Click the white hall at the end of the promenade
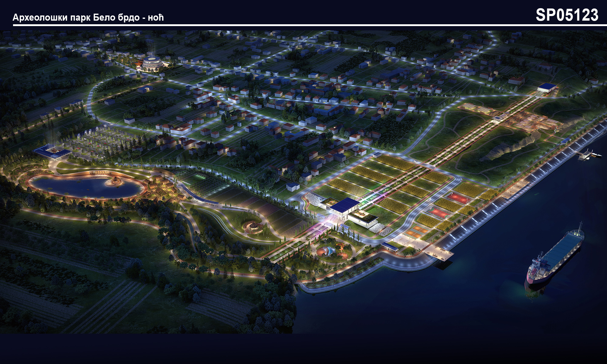 coord(547,88)
